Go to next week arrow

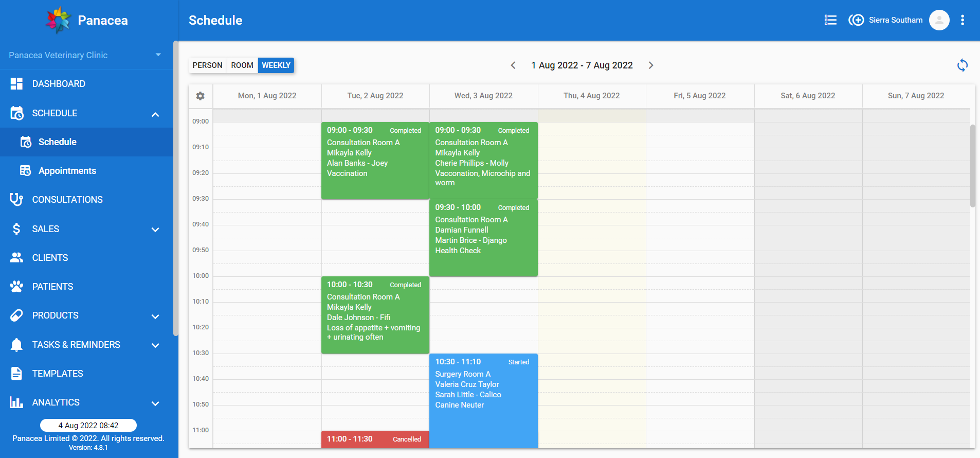click(651, 65)
